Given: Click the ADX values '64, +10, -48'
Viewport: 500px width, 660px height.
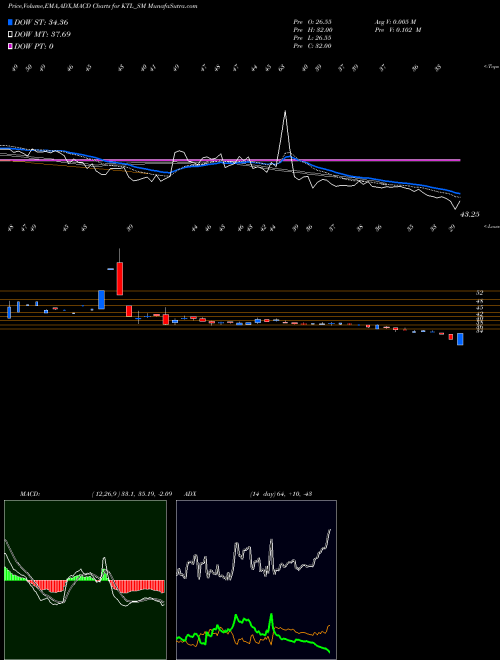Looking at the screenshot, I should coord(293,494).
